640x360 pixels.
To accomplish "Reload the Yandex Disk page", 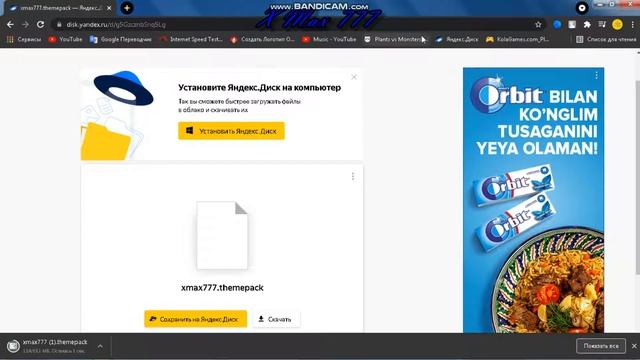I will tap(40, 24).
